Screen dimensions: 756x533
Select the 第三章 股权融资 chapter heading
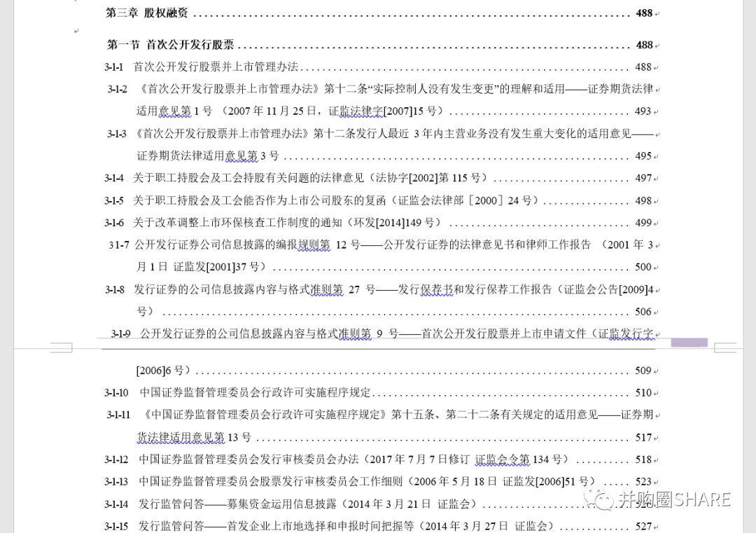[x=150, y=13]
